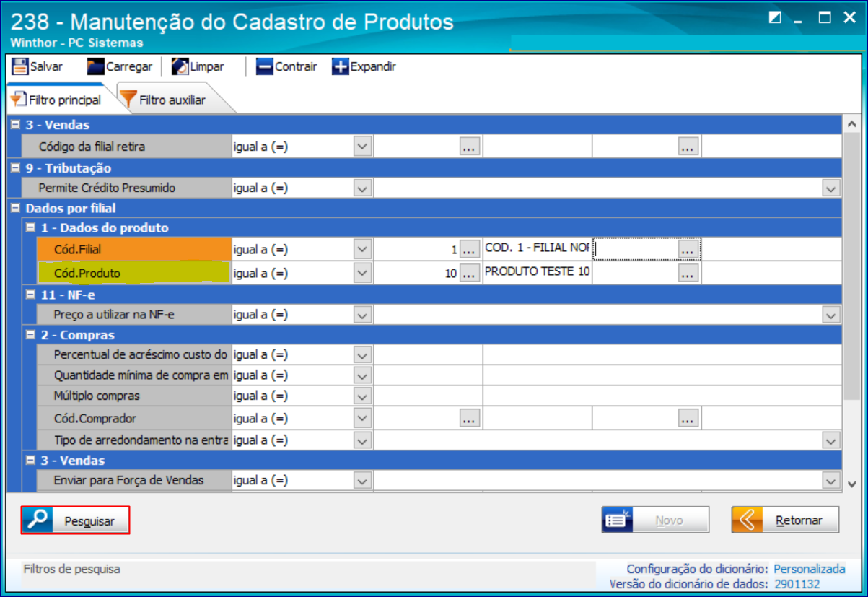The image size is (868, 597).
Task: Open operator dropdown for Código da filial retira
Action: (362, 147)
